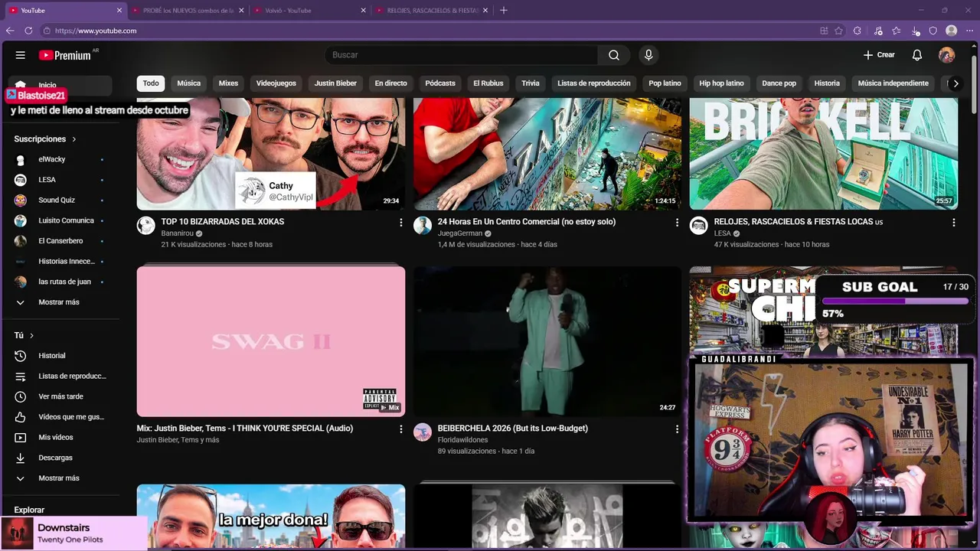Open the browser extensions puzzle icon
This screenshot has width=980, height=551.
tap(857, 31)
